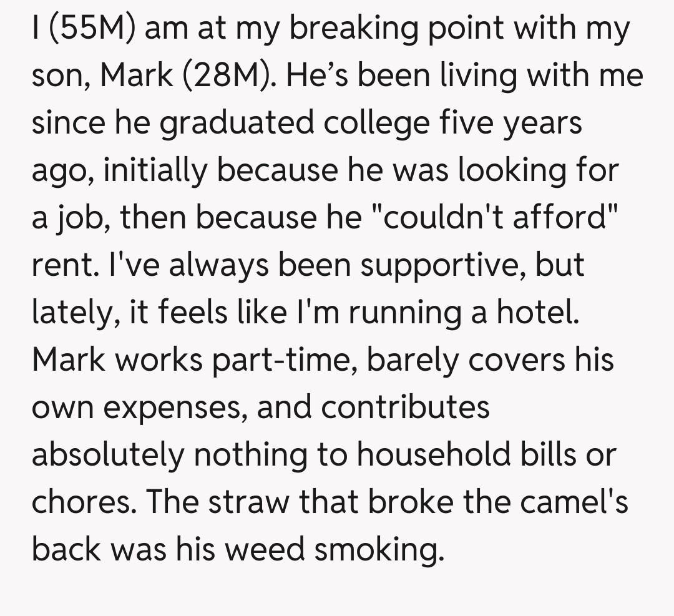Click the age tag "(55M)"

94,29
